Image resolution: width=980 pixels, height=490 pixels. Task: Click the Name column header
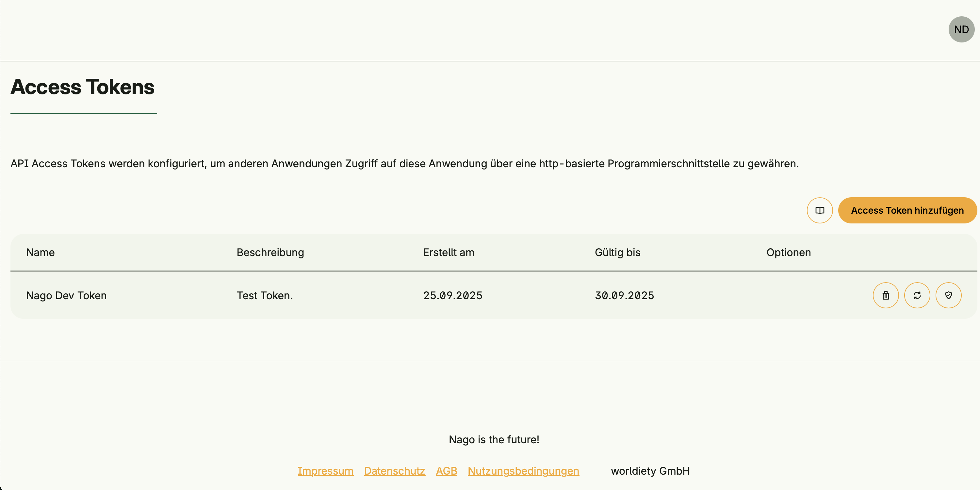(x=40, y=252)
